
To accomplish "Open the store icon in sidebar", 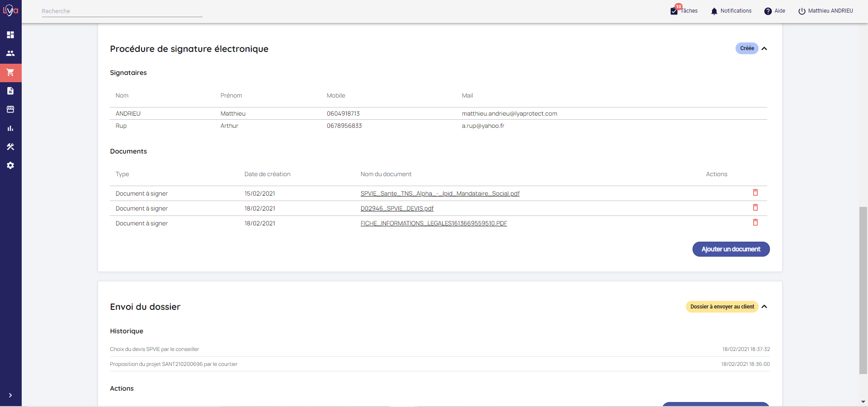I will [x=10, y=109].
